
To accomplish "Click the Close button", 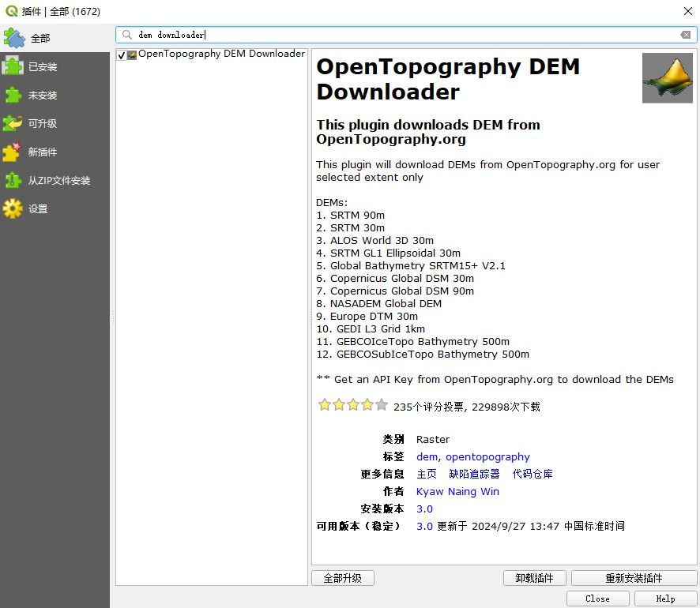I will coord(598,599).
